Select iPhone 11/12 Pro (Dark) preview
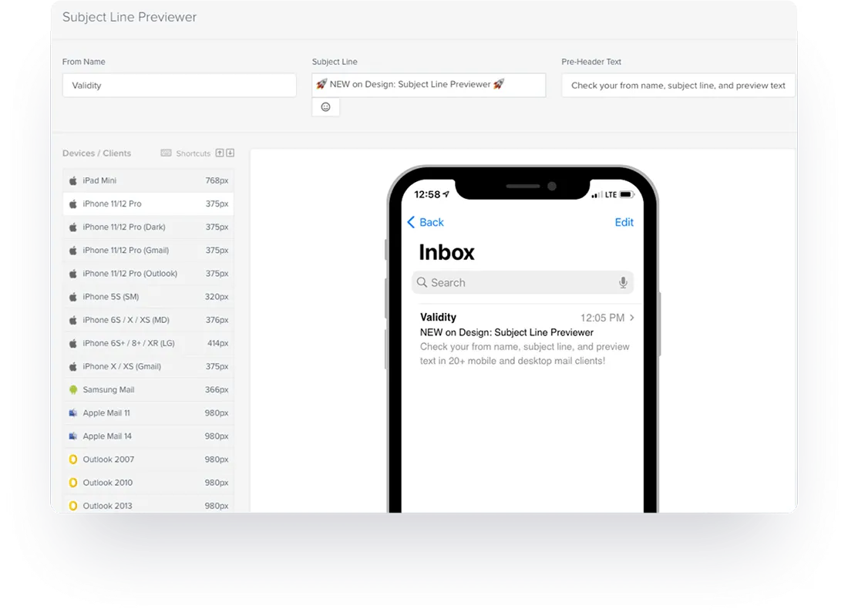Image resolution: width=848 pixels, height=616 pixels. [148, 227]
